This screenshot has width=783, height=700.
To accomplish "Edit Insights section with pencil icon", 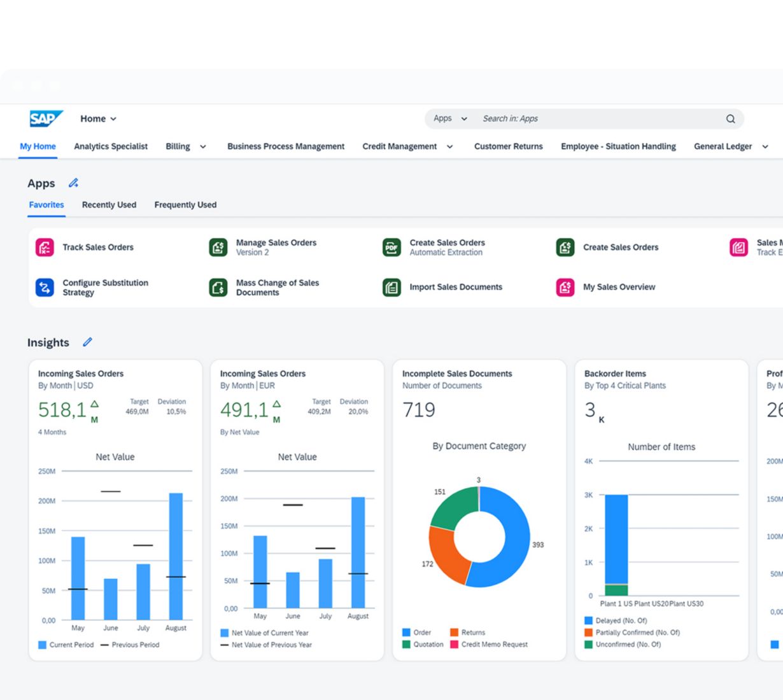I will click(88, 342).
